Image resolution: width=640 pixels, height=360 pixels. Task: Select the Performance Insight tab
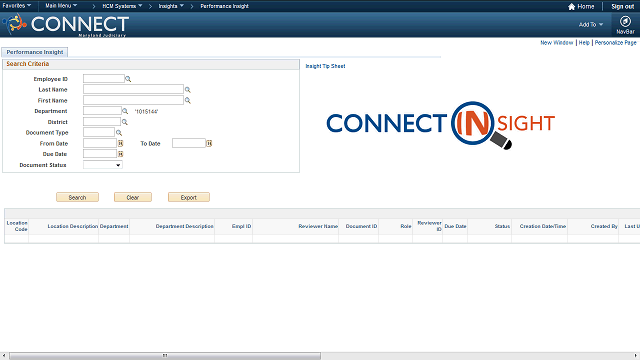35,52
